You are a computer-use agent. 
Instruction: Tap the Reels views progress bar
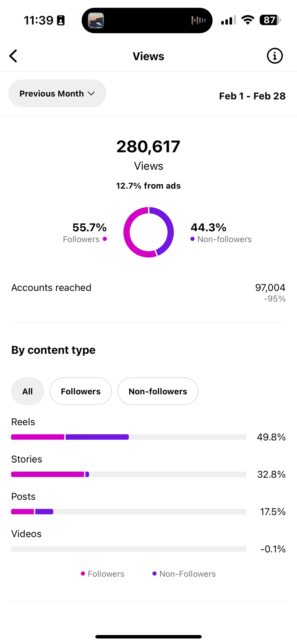tap(129, 437)
